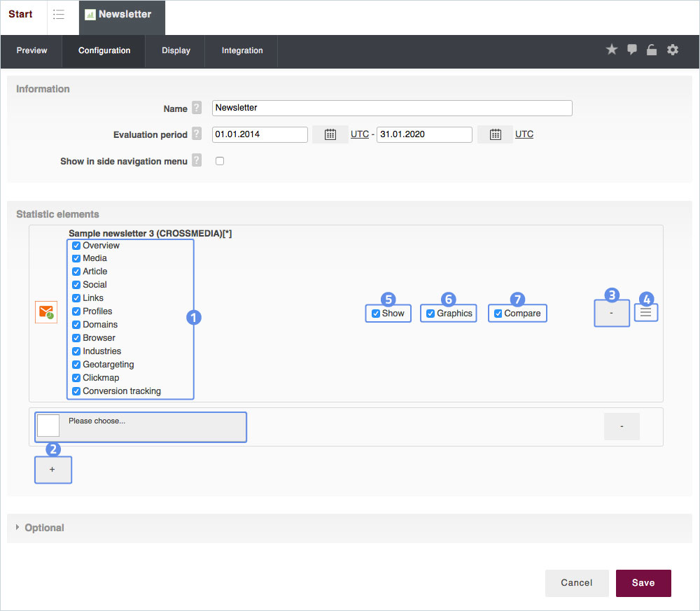The image size is (700, 611).
Task: Switch to the Display tab
Action: 176,50
